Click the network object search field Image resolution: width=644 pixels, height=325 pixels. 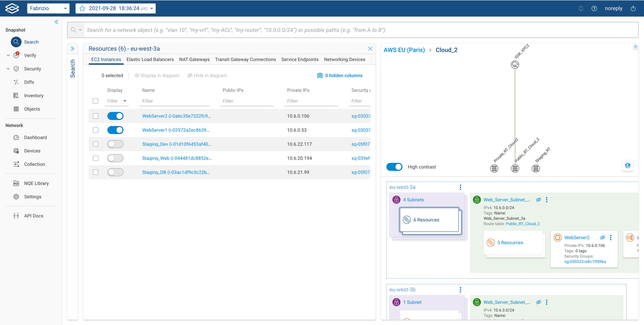361,30
